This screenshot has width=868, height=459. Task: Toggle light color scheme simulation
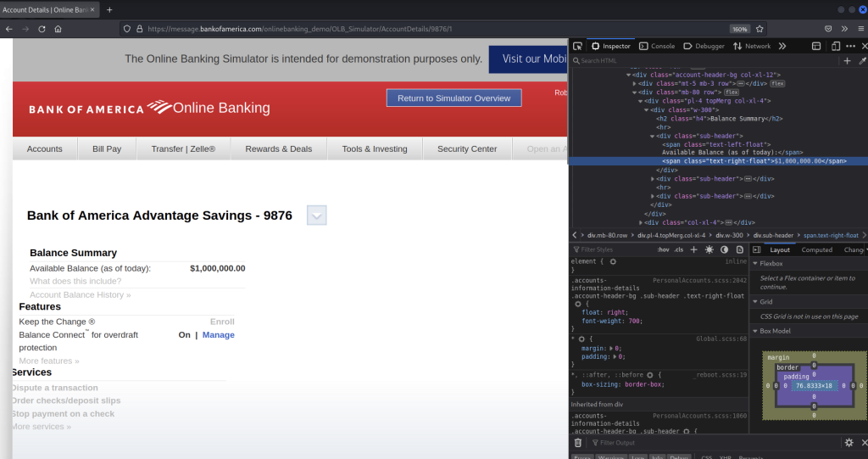(709, 249)
